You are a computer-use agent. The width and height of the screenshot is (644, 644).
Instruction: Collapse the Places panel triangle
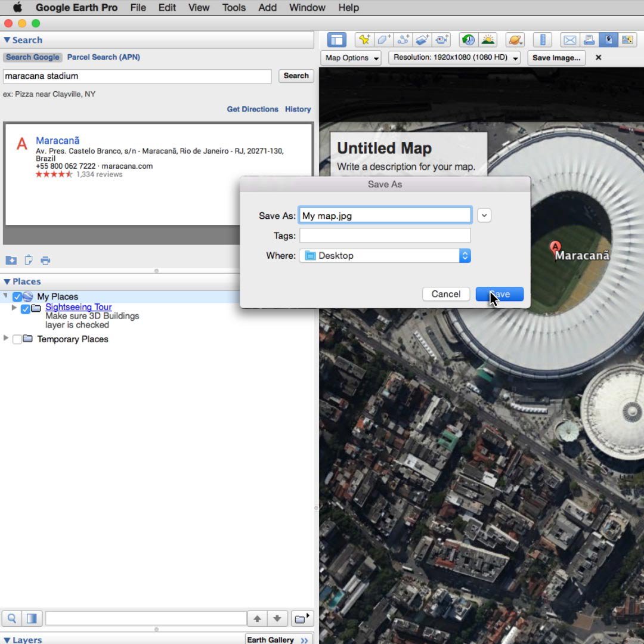[7, 281]
